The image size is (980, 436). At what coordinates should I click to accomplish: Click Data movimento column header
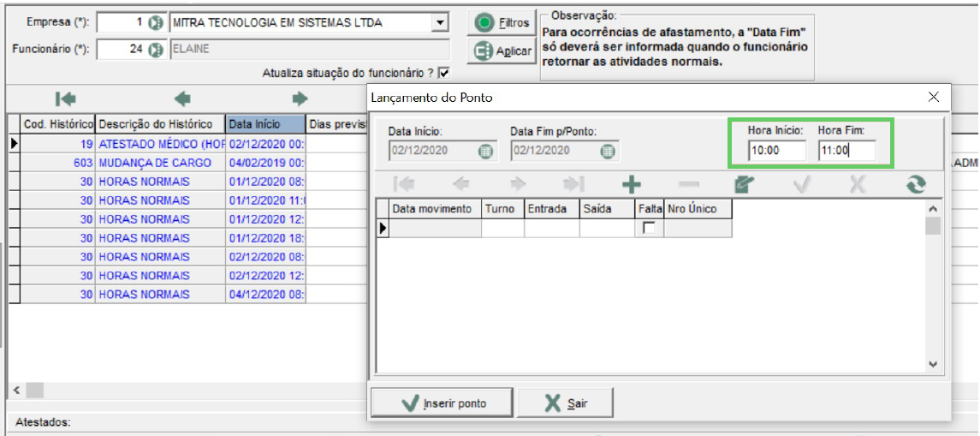click(x=435, y=209)
